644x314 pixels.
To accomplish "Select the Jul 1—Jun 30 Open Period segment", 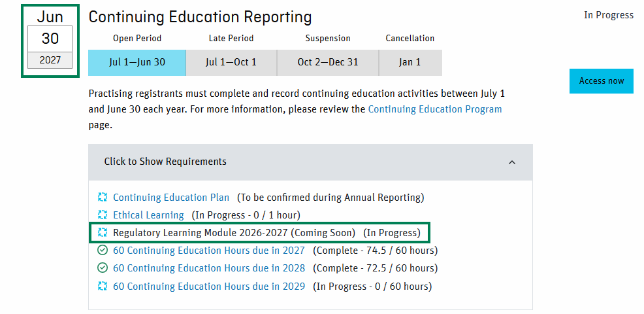I will click(x=137, y=63).
